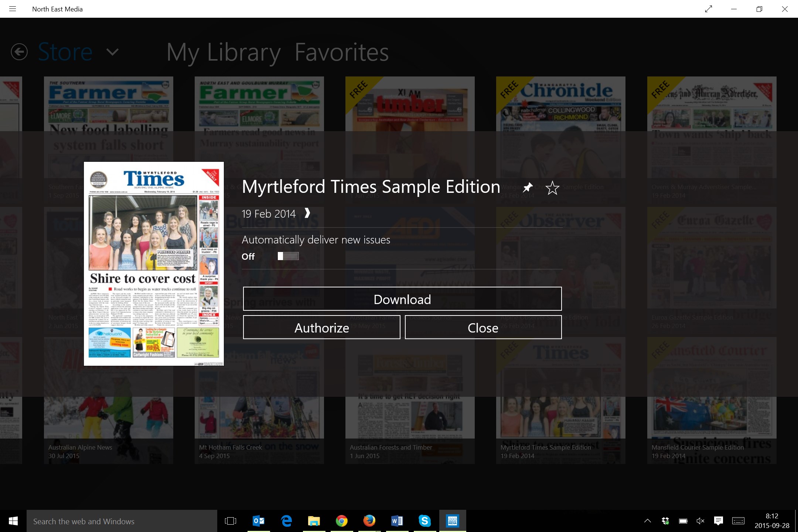Click the Myrtleford Times cover thumbnail
798x532 pixels.
point(154,264)
